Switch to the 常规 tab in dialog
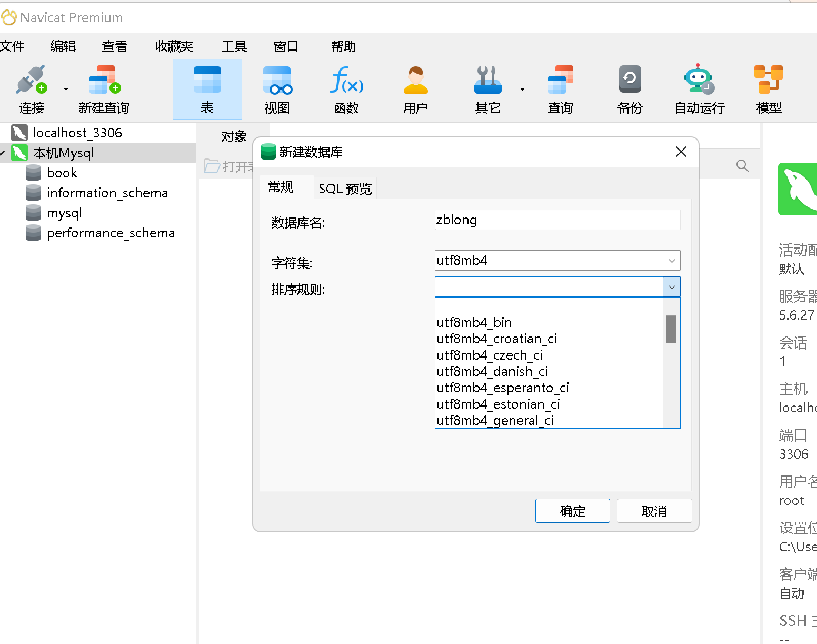817x644 pixels. tap(281, 187)
